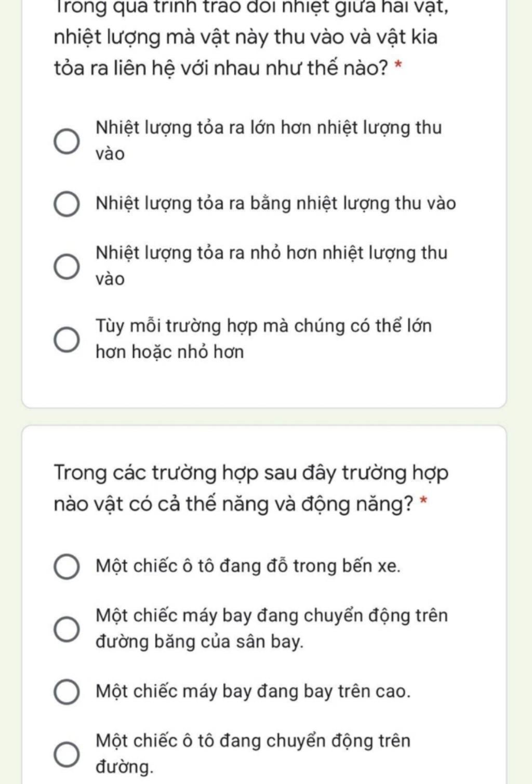Screen dimensions: 532x784
Task: Click label text 'Nhiệt lượng tỏa ra nhỏ hơn nhiệt lượng thu vào'
Action: [x=271, y=265]
